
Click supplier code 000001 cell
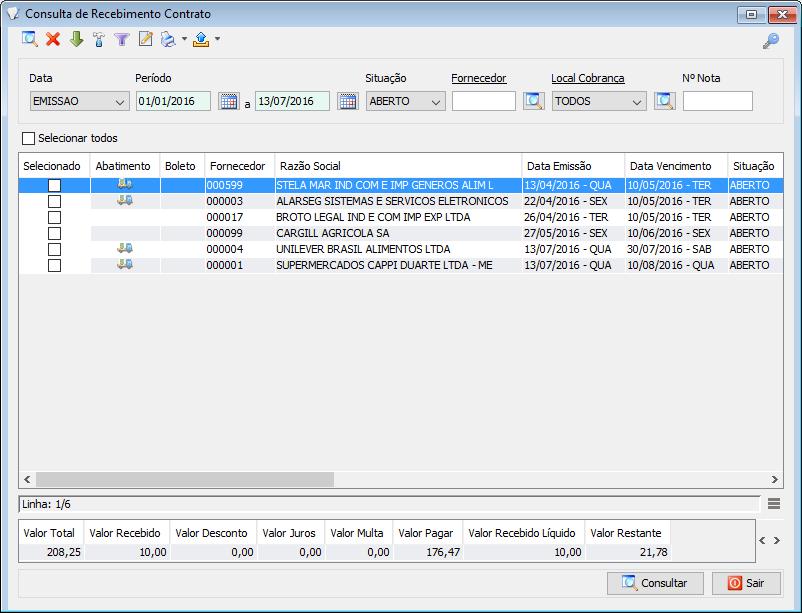pos(240,266)
